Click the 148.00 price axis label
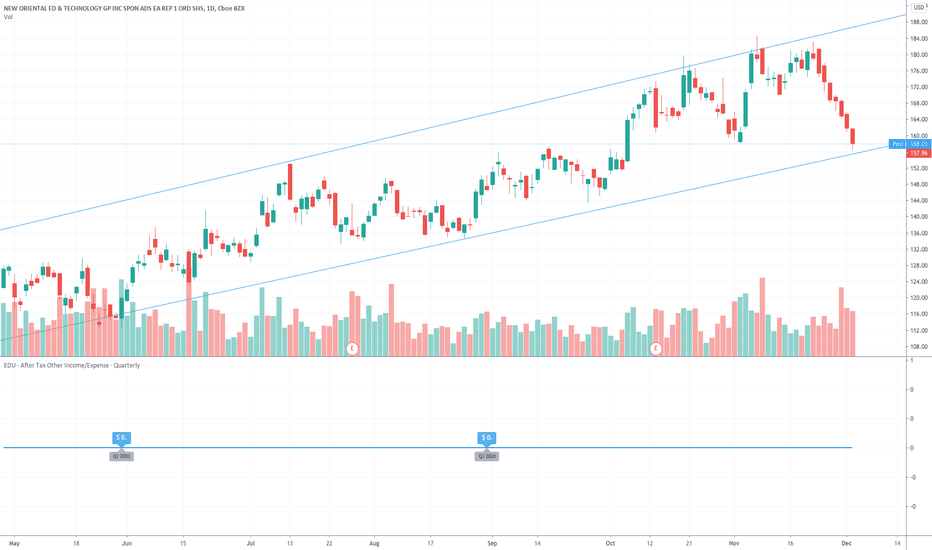The image size is (932, 550). (919, 184)
